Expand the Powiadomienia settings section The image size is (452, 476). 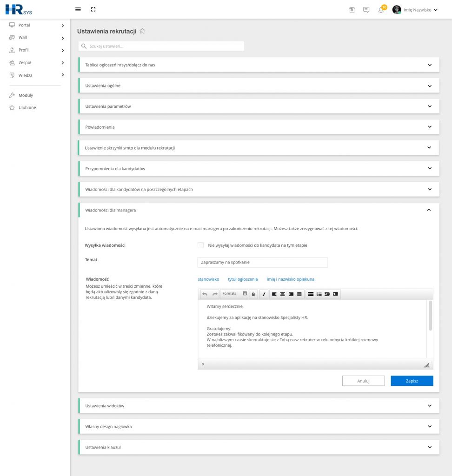pyautogui.click(x=259, y=127)
